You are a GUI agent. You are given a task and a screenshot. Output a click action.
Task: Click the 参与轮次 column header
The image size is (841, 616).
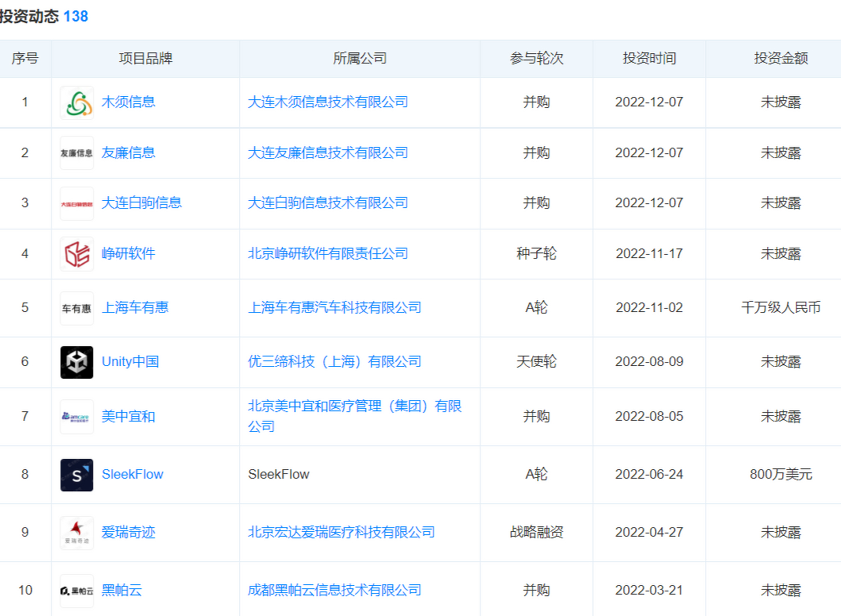(x=536, y=58)
